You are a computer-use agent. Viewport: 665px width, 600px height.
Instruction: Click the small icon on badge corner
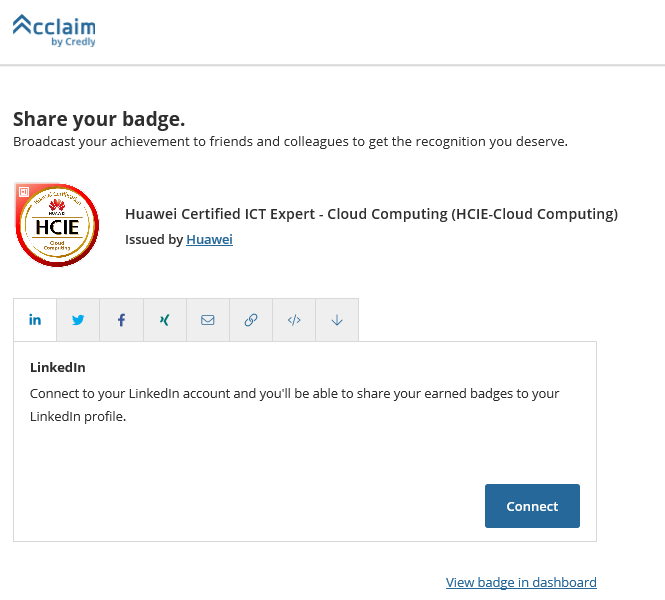pos(24,192)
